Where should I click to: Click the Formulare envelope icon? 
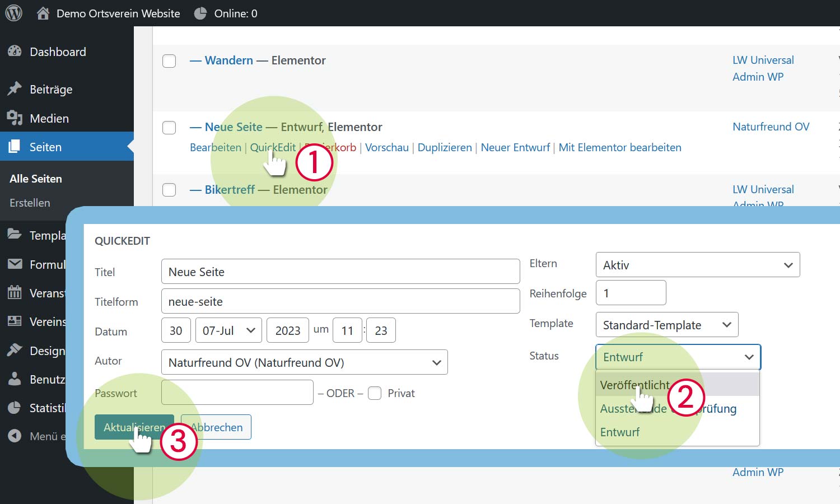[15, 264]
